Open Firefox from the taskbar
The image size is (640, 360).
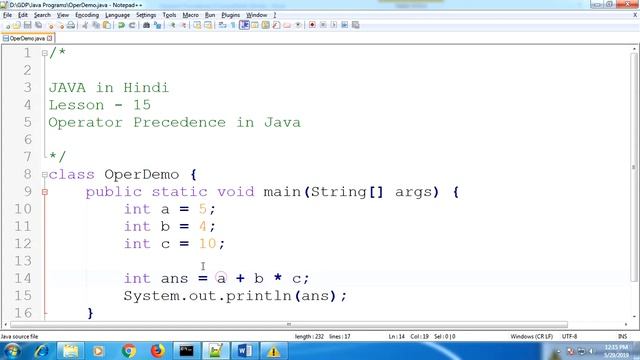point(158,351)
